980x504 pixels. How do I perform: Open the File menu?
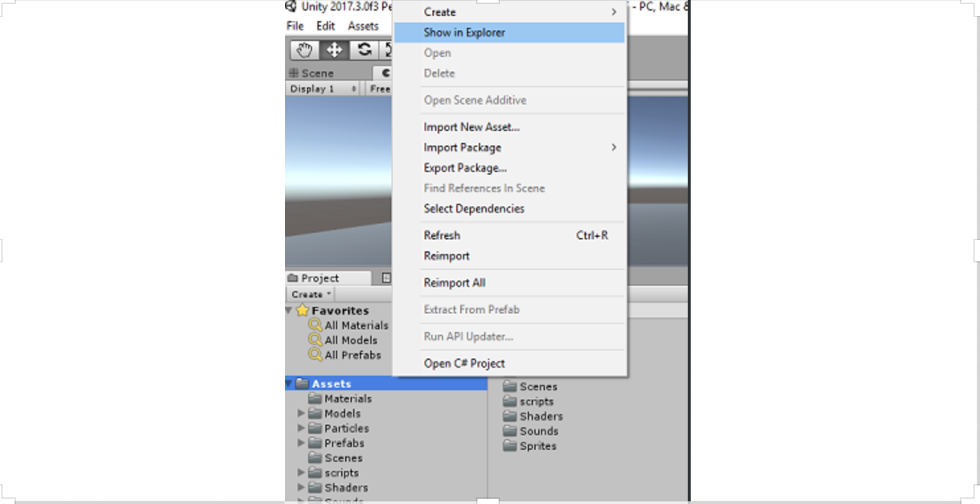pos(295,26)
